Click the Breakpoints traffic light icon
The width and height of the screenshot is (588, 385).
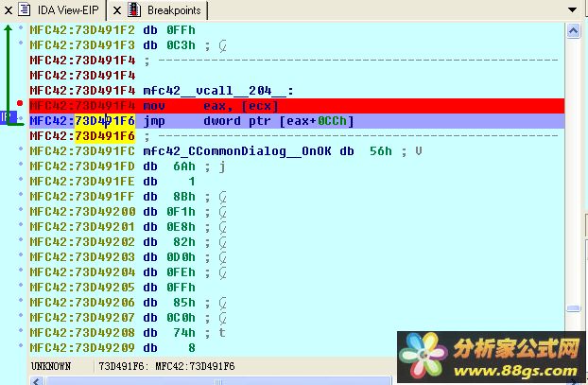134,9
